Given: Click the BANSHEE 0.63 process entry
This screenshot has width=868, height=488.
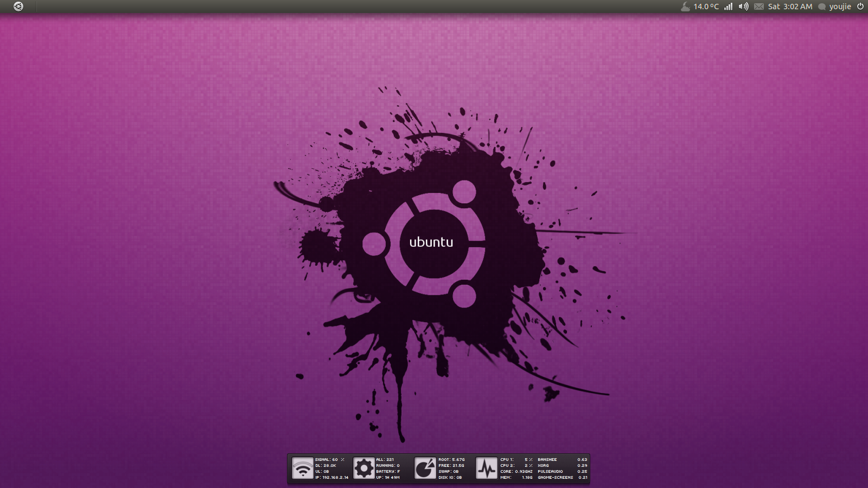Looking at the screenshot, I should 563,459.
